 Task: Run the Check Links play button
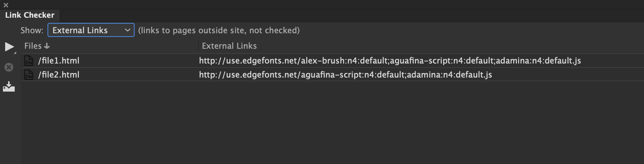pyautogui.click(x=9, y=47)
